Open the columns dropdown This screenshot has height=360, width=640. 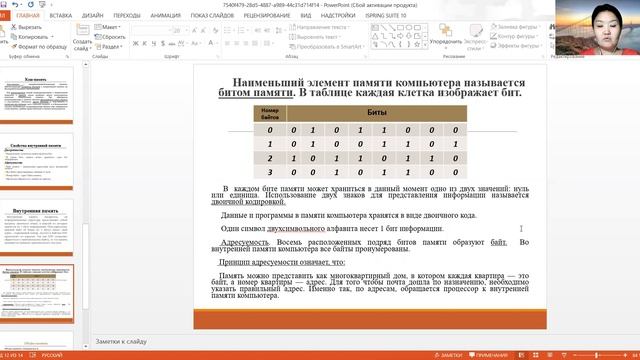(268, 43)
